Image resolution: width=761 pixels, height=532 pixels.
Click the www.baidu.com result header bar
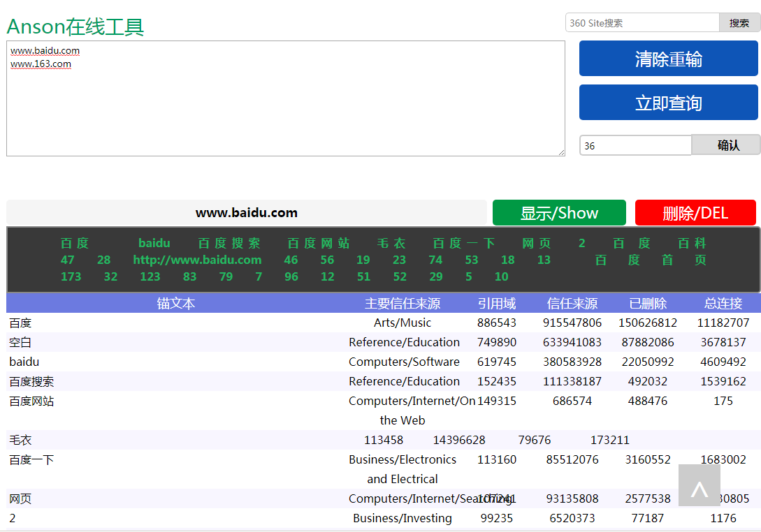(x=246, y=213)
